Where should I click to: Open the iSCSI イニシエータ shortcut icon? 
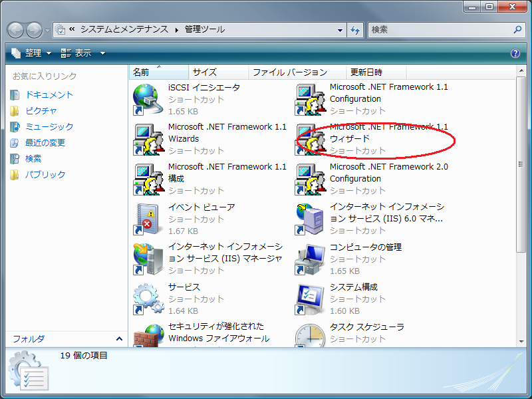[146, 100]
